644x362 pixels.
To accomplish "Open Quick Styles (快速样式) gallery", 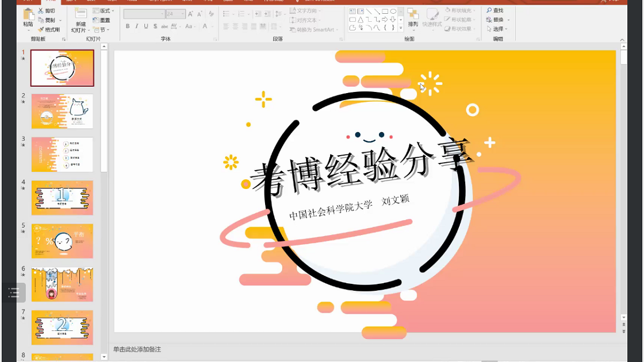I will click(x=432, y=18).
